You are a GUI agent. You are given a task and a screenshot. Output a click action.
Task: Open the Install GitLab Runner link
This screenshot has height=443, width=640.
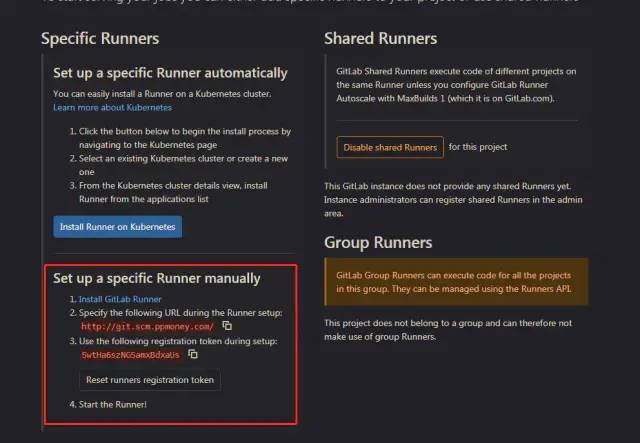(x=120, y=299)
